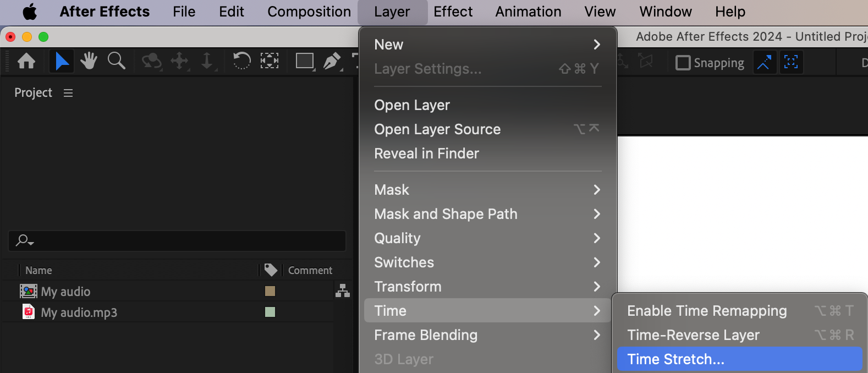Expand the Quality submenu
The height and width of the screenshot is (373, 868).
click(488, 238)
